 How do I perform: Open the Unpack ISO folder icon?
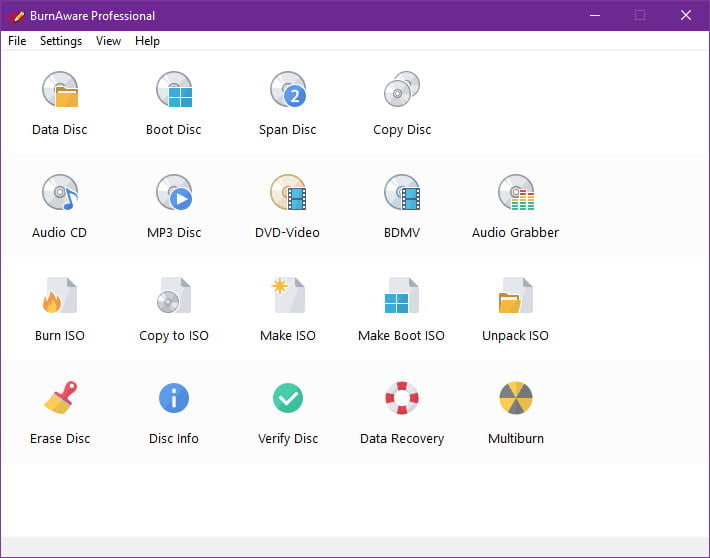(516, 295)
